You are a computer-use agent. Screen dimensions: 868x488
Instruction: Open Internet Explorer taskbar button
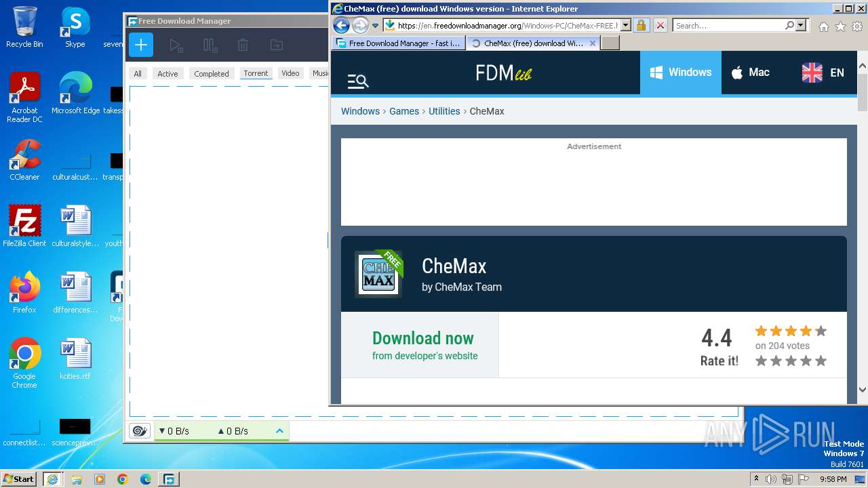click(52, 479)
